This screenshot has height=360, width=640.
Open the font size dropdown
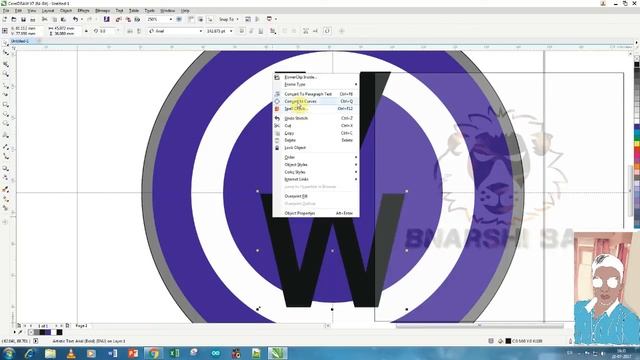tap(231, 31)
